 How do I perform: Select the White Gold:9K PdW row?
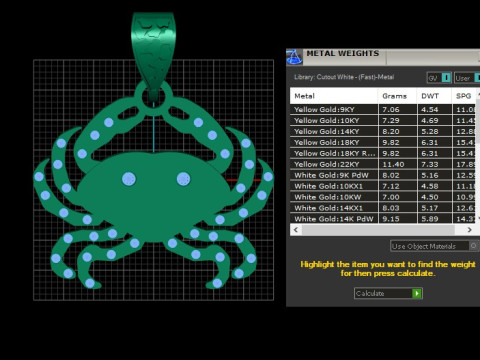383,175
